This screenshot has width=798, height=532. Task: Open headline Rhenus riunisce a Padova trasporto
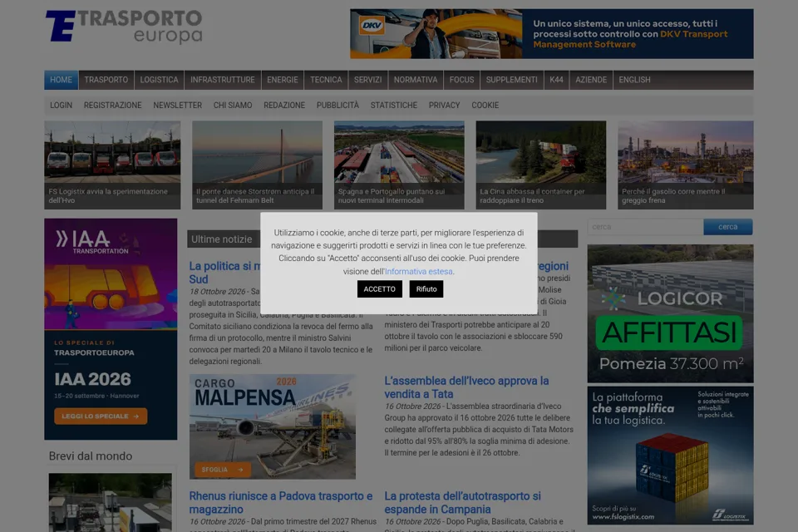point(281,502)
